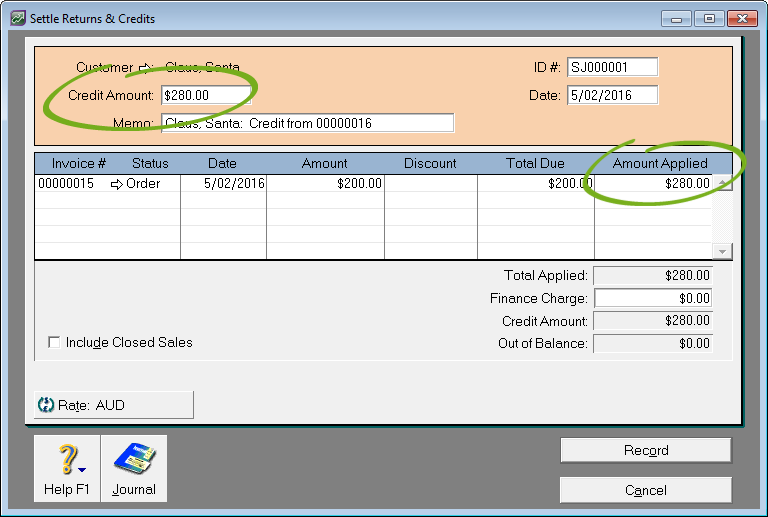The image size is (768, 517).
Task: Click the Memo text field
Action: click(307, 123)
